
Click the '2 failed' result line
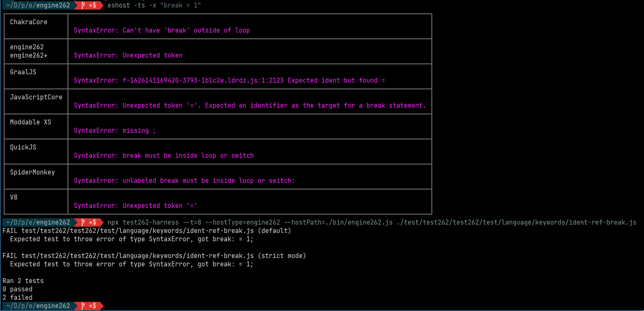click(18, 298)
